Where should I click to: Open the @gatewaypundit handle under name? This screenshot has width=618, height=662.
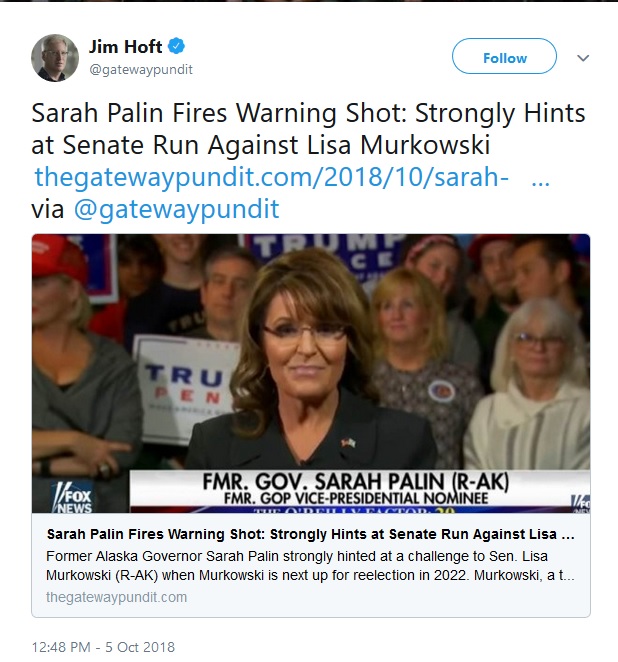click(x=141, y=69)
